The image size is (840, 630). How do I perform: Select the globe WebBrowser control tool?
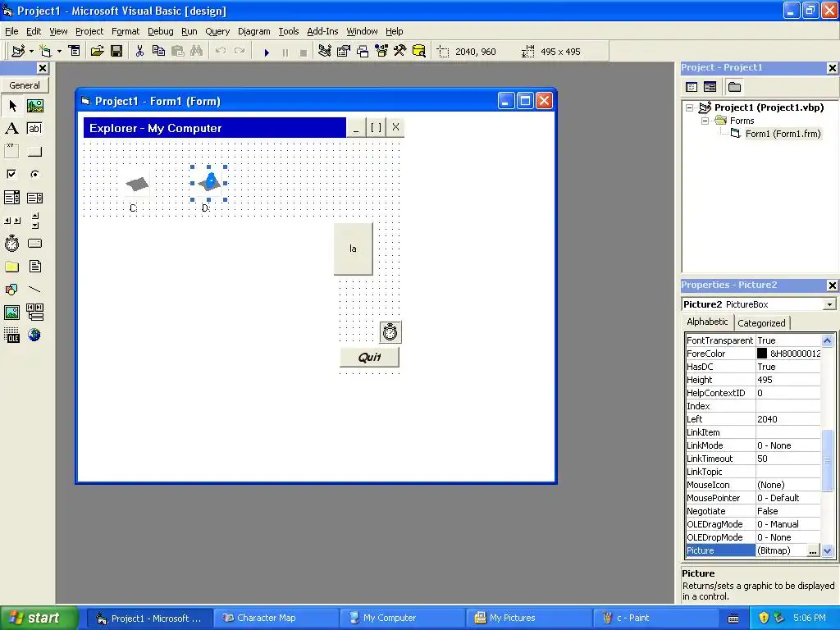point(34,335)
